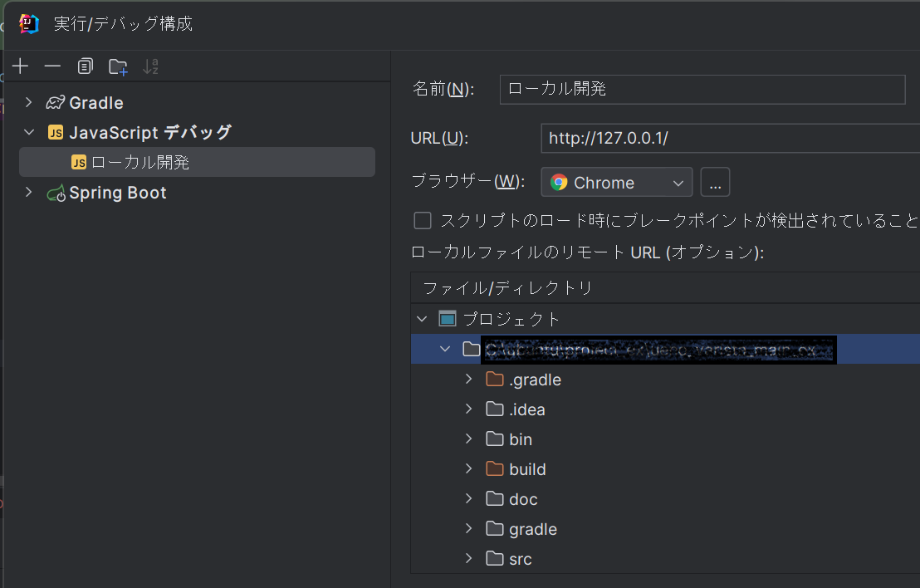Image resolution: width=920 pixels, height=588 pixels.
Task: Collapse the プロジェクト tree node
Action: (x=422, y=318)
